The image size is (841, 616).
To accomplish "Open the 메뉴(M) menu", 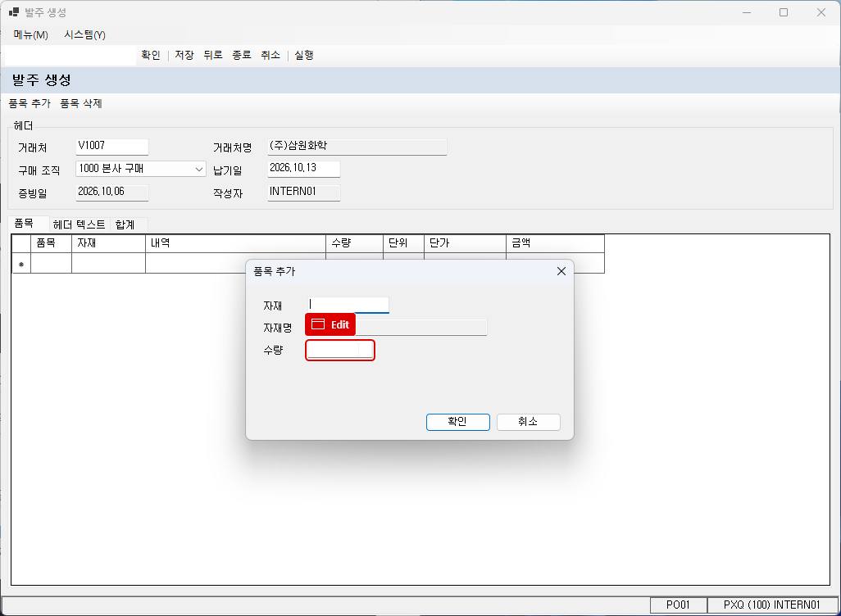I will point(30,35).
